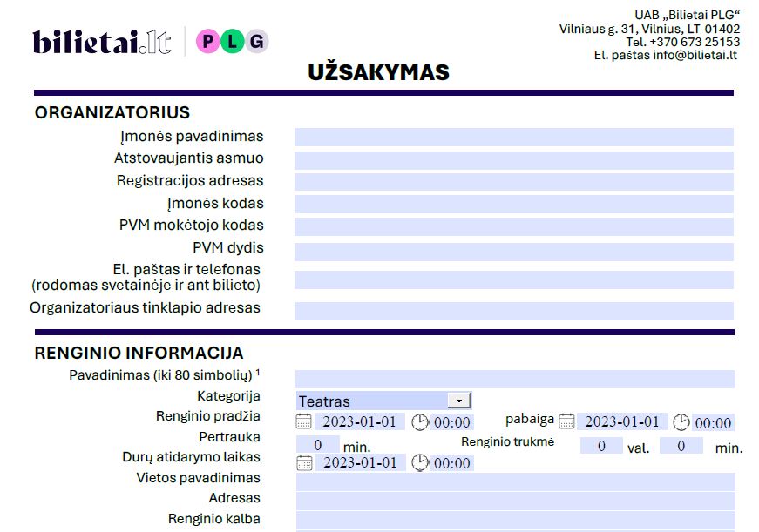759x532 pixels.
Task: Click the clock icon for pabaiga time
Action: click(x=681, y=422)
